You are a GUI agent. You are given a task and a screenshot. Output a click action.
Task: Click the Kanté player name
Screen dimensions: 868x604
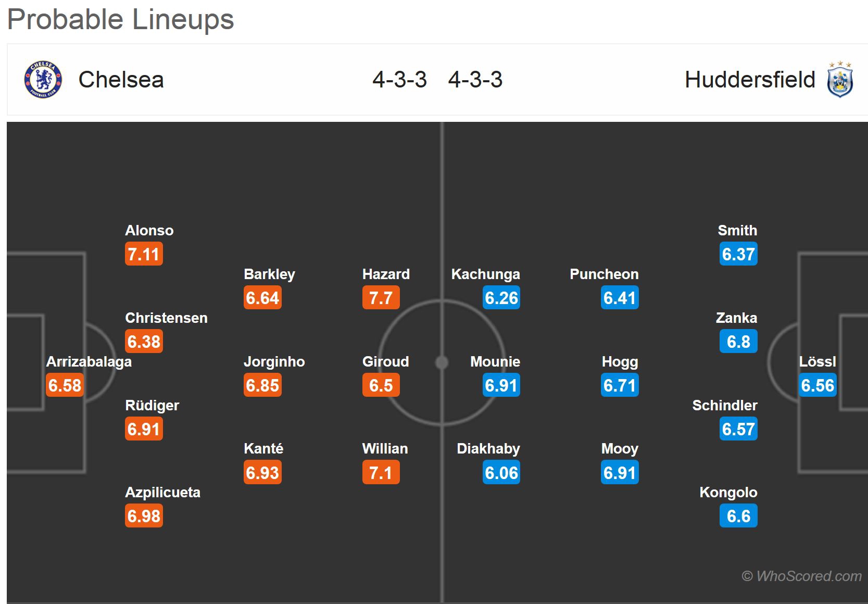(x=263, y=448)
